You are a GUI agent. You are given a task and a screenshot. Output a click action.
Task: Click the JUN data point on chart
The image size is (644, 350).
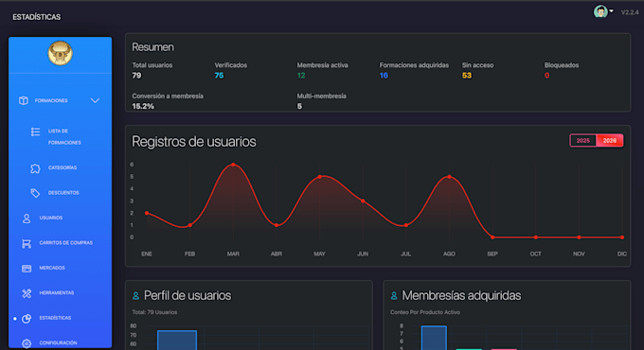coord(363,201)
